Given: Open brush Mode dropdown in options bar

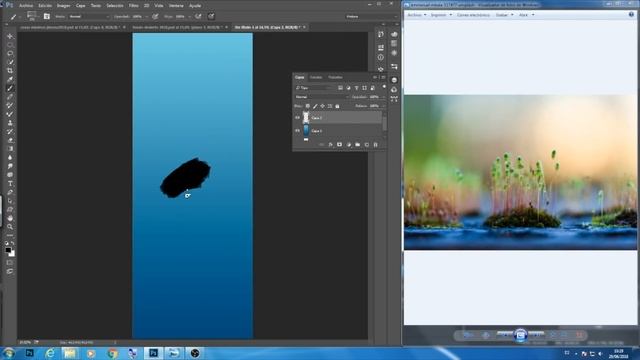Looking at the screenshot, I should [89, 17].
